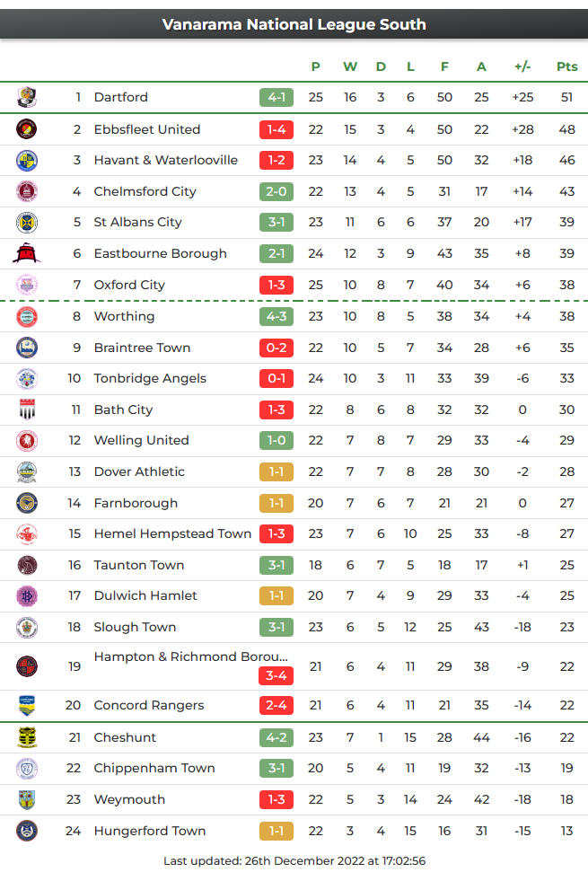
Task: Click the Hungerford Town club crest
Action: click(x=27, y=831)
